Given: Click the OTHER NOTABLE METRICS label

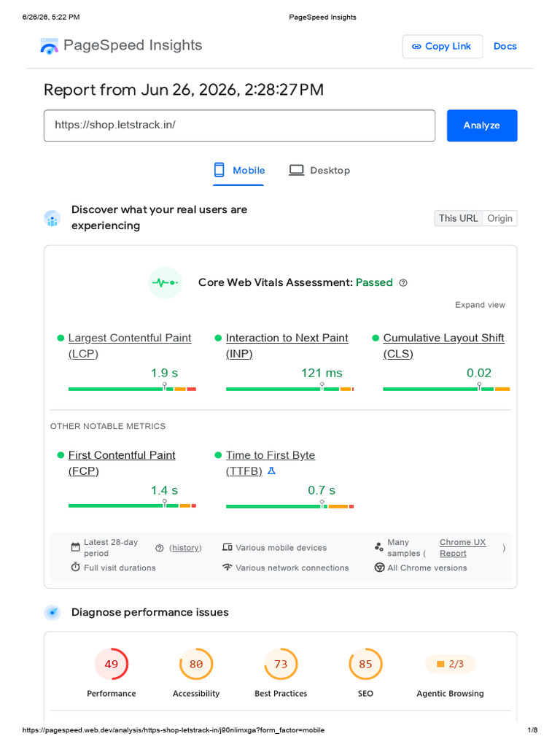Looking at the screenshot, I should tap(108, 426).
